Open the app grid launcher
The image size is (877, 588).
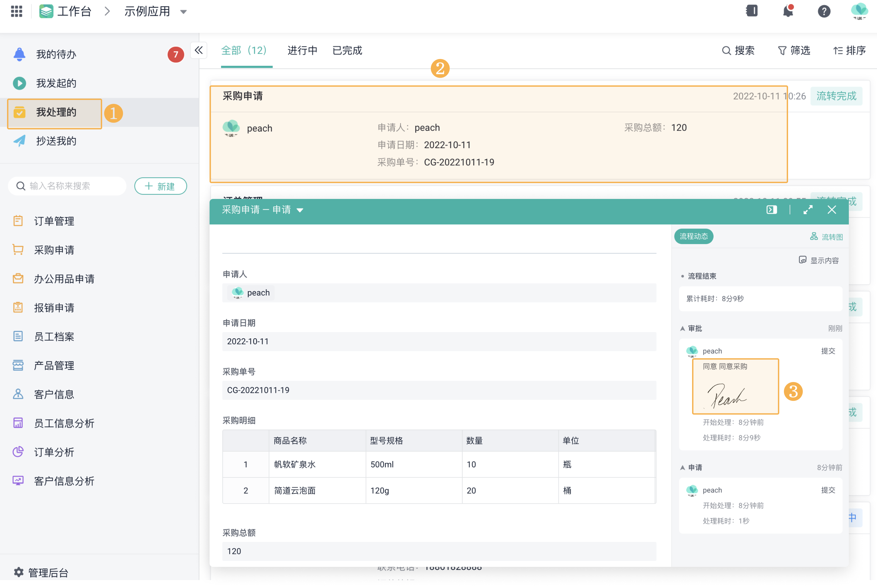click(16, 11)
